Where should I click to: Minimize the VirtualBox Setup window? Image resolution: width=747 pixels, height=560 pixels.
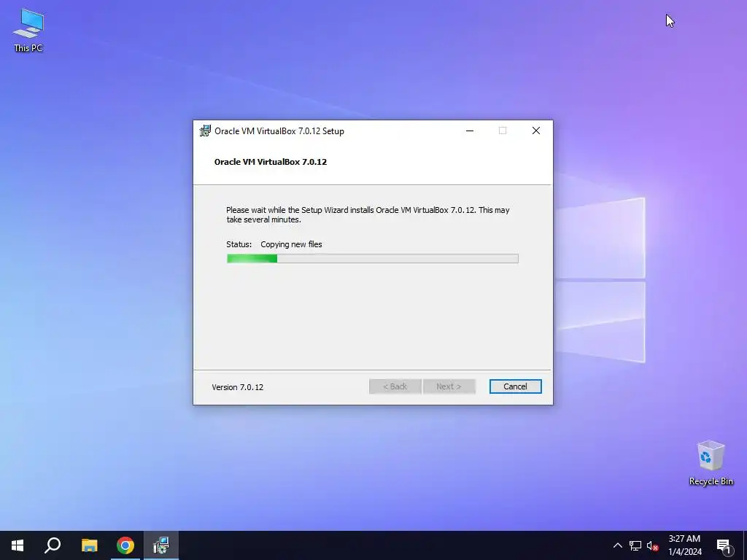(x=470, y=131)
